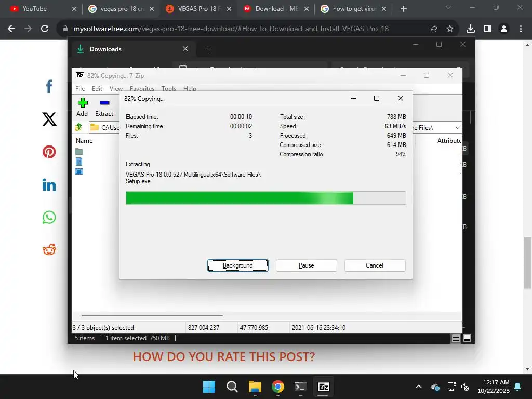Open OneDrive cloud tray icon
Image resolution: width=532 pixels, height=399 pixels.
(x=435, y=387)
